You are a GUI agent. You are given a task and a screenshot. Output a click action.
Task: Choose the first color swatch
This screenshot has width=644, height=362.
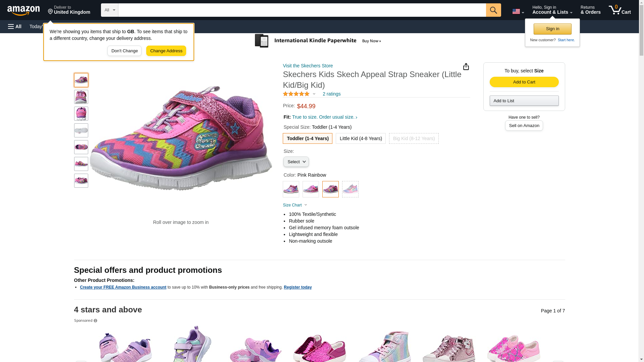pos(291,189)
